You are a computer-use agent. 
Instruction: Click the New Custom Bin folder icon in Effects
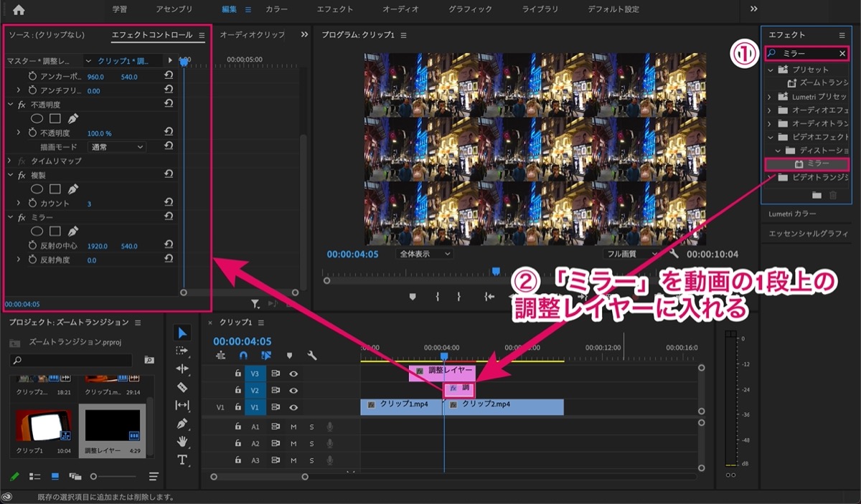pyautogui.click(x=817, y=195)
